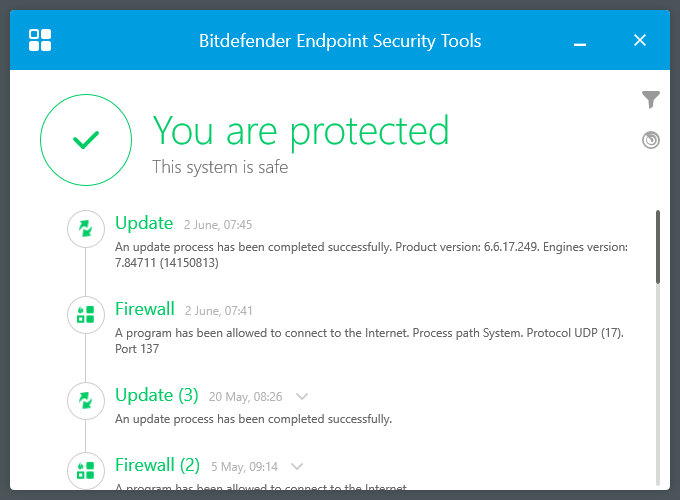
Task: Expand the Firewall (2) event group chevron
Action: [296, 466]
